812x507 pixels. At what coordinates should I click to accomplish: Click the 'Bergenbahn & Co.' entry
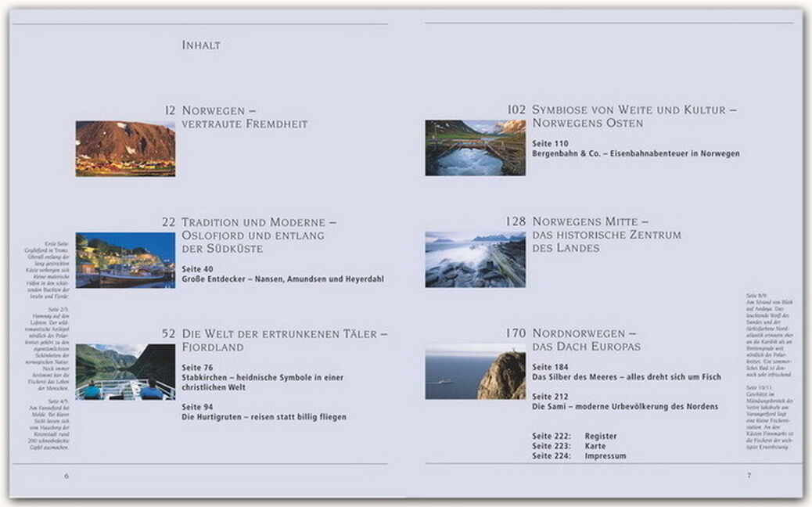(635, 153)
